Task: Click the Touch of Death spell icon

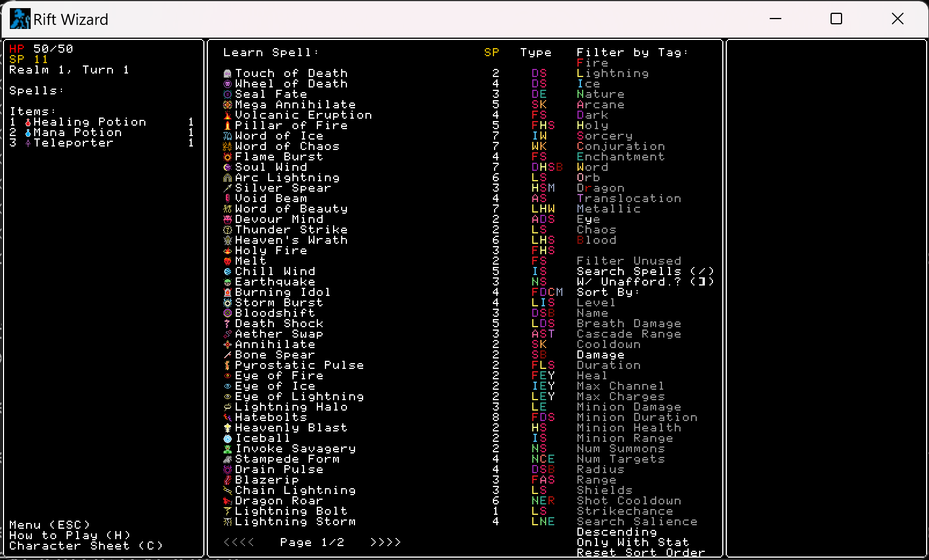Action: tap(228, 74)
